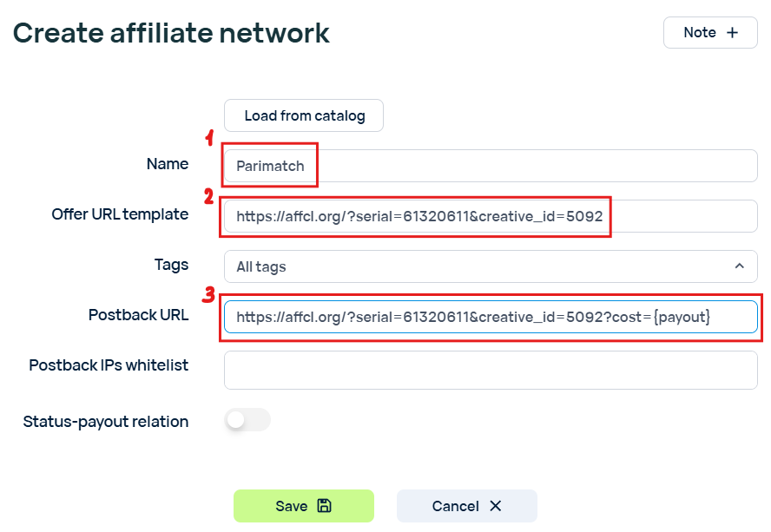Click the Offer URL template label
Image resolution: width=771 pixels, height=532 pixels.
[x=120, y=213]
